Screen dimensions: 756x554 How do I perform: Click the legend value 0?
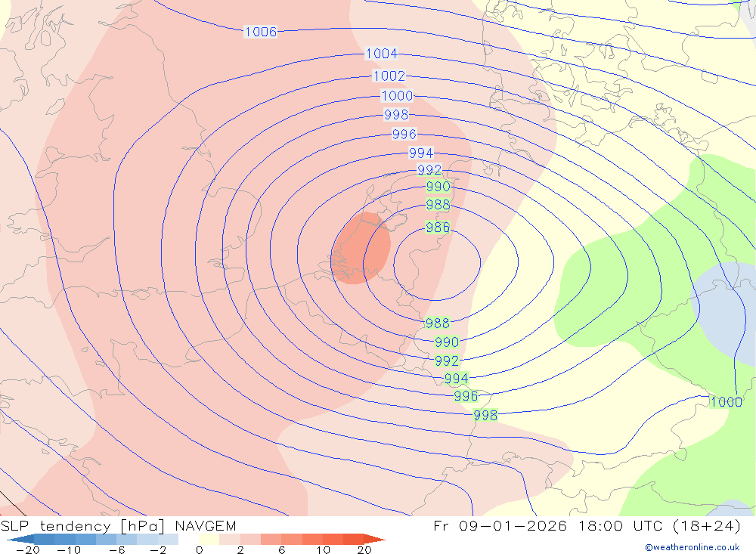click(x=200, y=550)
